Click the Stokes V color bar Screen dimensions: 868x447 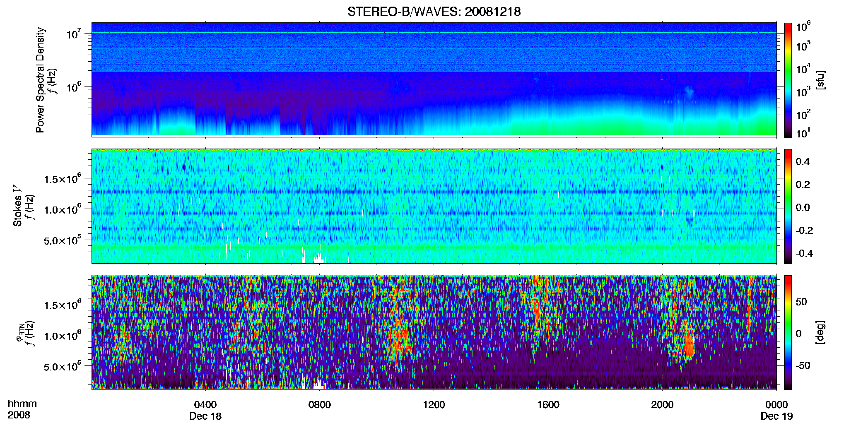click(x=788, y=206)
